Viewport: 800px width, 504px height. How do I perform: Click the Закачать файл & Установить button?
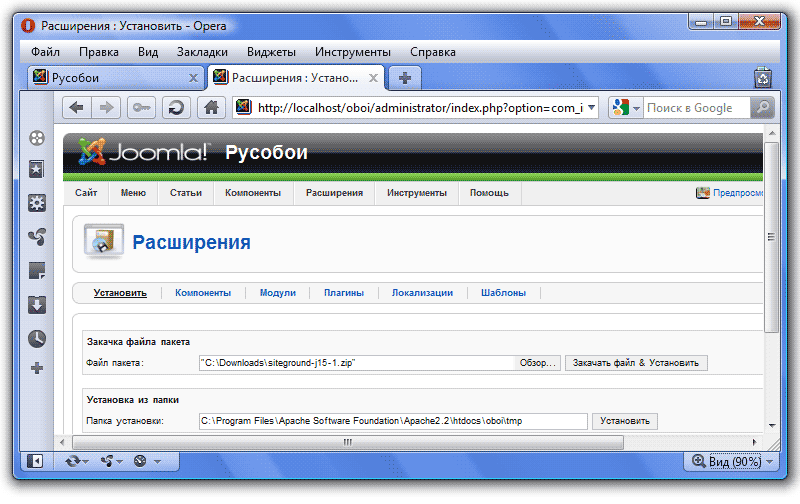tap(636, 363)
